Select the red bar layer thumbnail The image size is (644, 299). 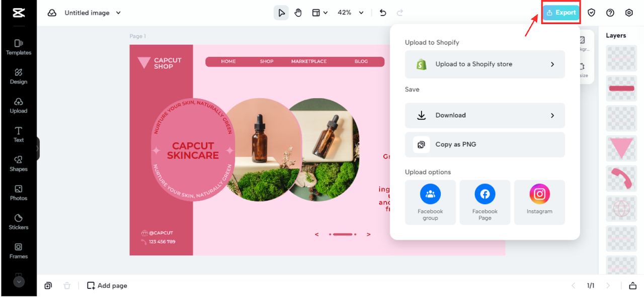tap(621, 88)
